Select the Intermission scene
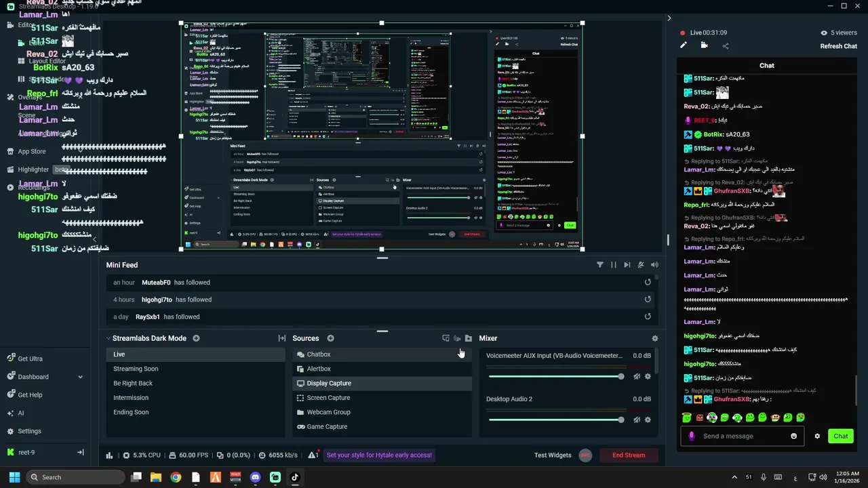The image size is (868, 488). tap(196, 398)
